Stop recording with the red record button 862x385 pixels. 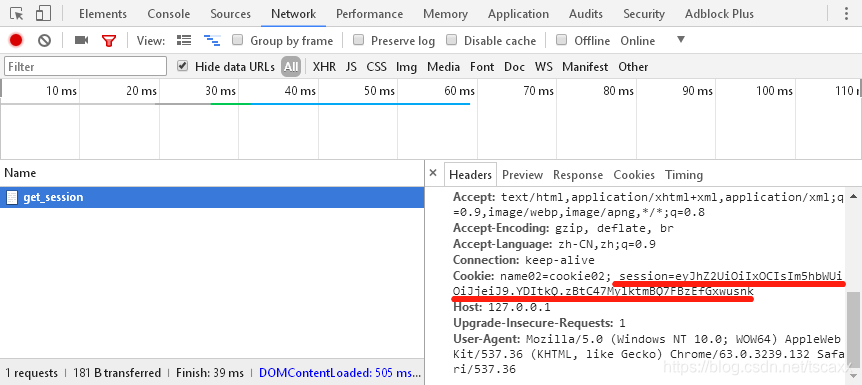click(x=16, y=40)
